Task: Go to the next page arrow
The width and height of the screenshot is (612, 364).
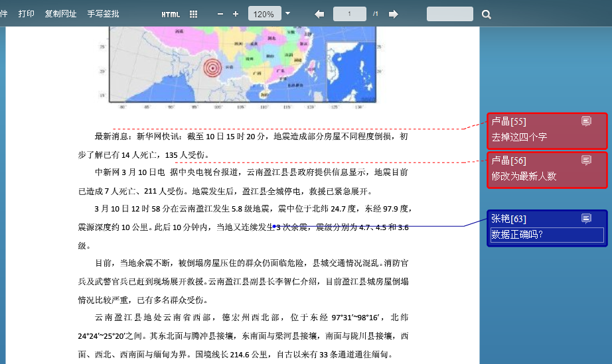Action: [394, 14]
